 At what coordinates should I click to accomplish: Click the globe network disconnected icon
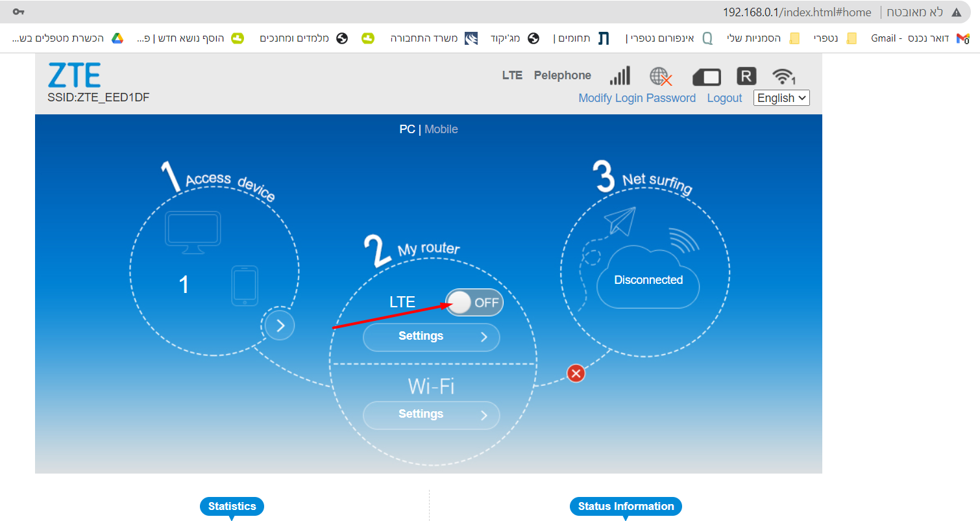coord(661,77)
